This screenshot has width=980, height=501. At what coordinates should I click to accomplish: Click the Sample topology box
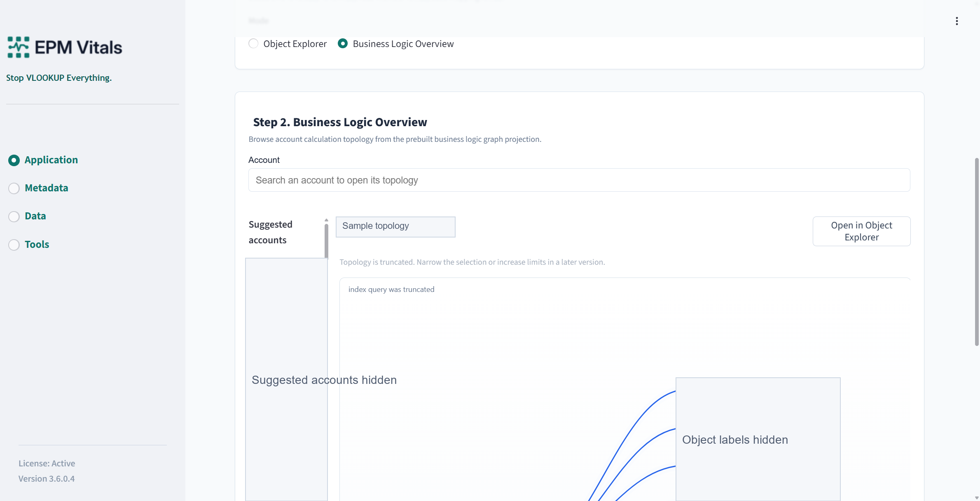click(x=395, y=227)
